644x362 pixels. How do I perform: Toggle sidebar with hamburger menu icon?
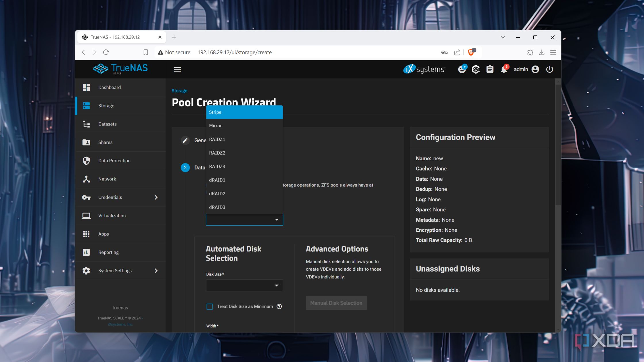(177, 70)
